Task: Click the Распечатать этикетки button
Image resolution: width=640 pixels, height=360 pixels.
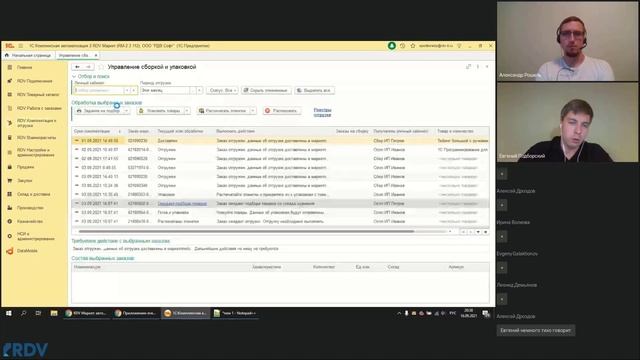Action: click(x=223, y=111)
